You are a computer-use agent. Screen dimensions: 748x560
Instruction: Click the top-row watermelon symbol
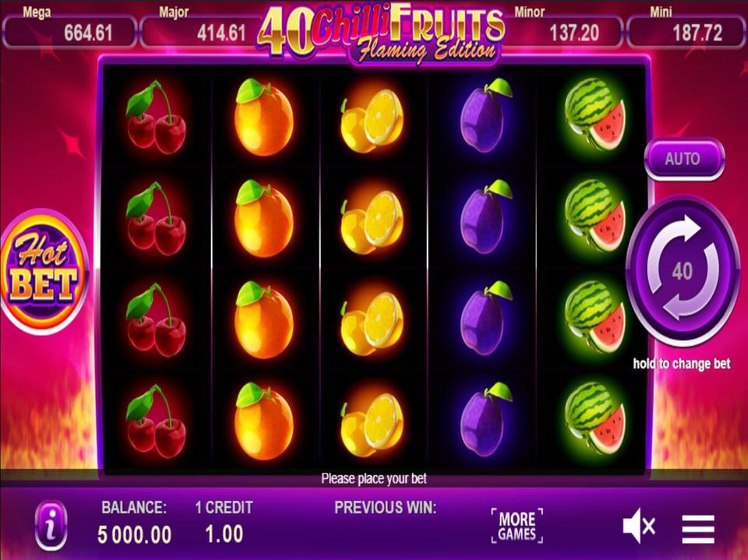tap(595, 114)
